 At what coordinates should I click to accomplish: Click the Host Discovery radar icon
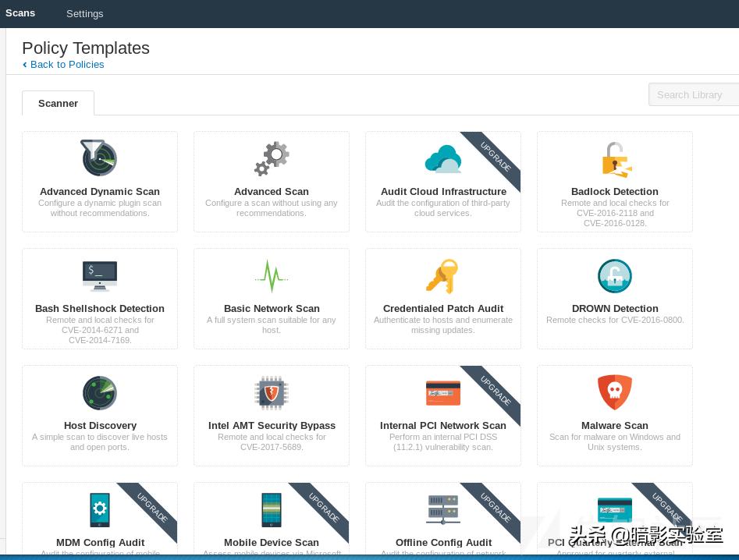coord(100,392)
